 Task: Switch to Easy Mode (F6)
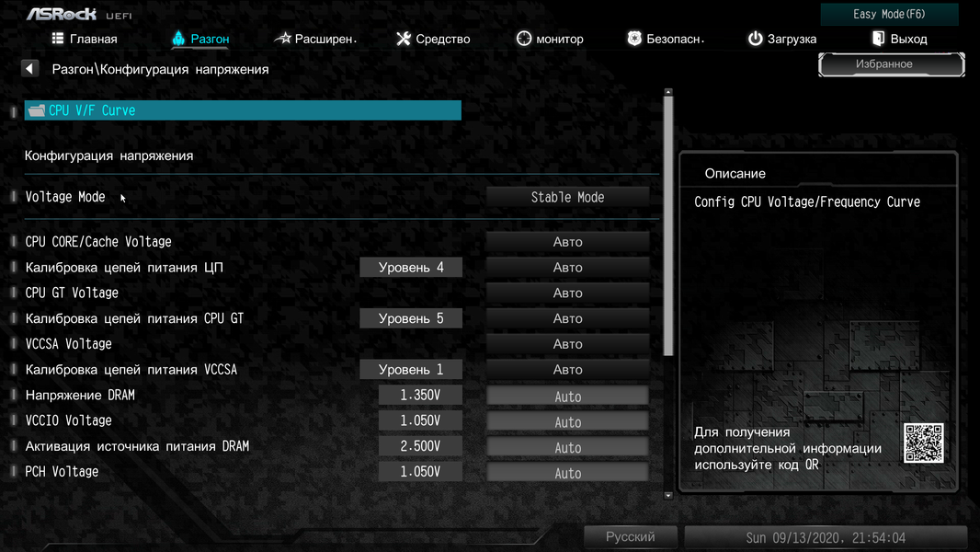click(889, 14)
